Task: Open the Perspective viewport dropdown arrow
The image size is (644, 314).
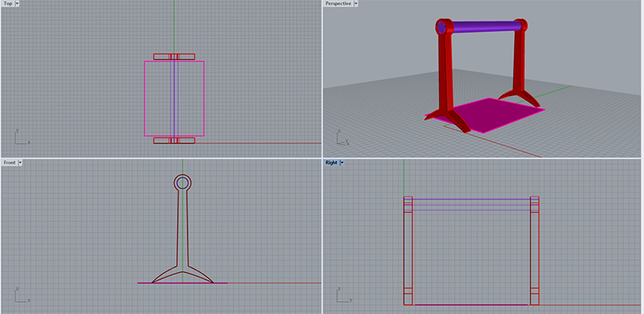Action: (x=356, y=4)
